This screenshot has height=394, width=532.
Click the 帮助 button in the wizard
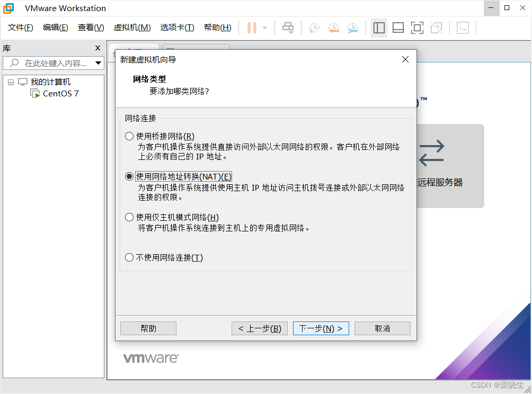(148, 328)
